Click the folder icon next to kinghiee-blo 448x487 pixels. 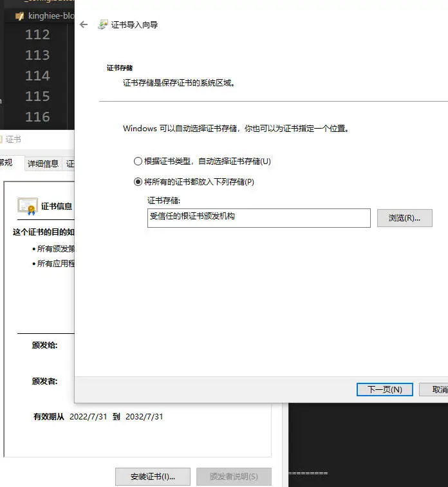point(19,16)
